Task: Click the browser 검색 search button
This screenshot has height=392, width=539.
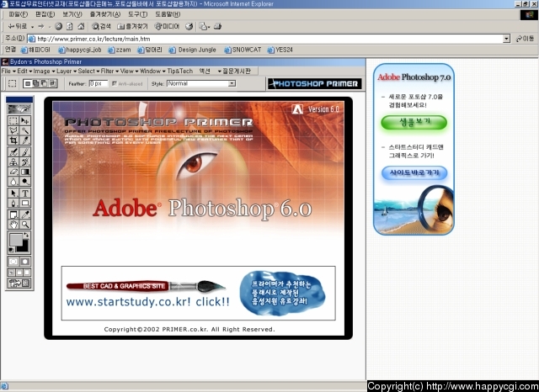Action: [x=101, y=26]
